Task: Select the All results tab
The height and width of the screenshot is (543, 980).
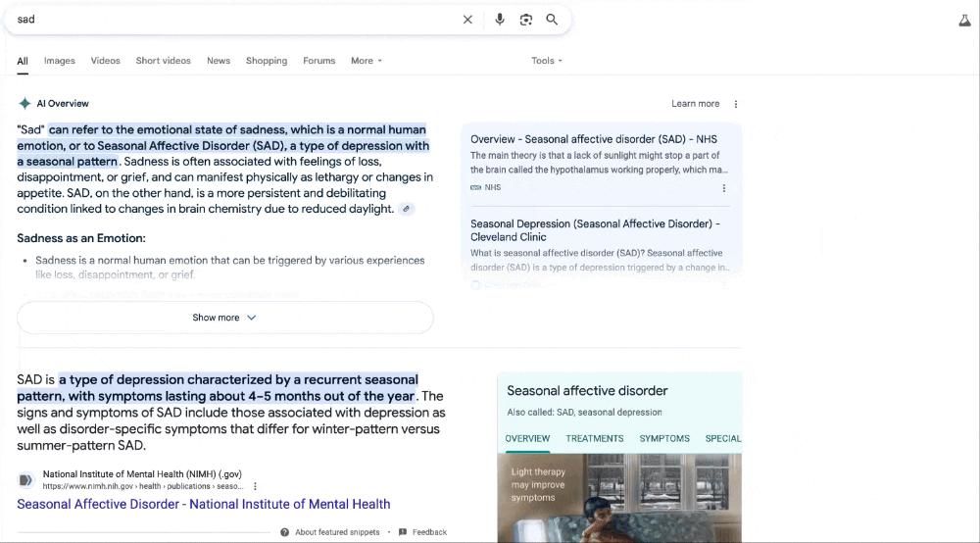Action: coord(23,61)
